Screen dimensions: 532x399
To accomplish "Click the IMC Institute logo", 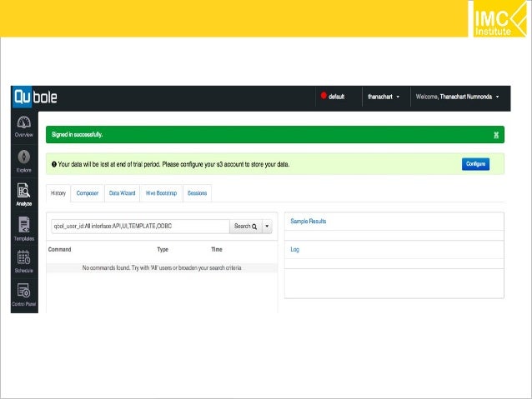I will coord(499,18).
